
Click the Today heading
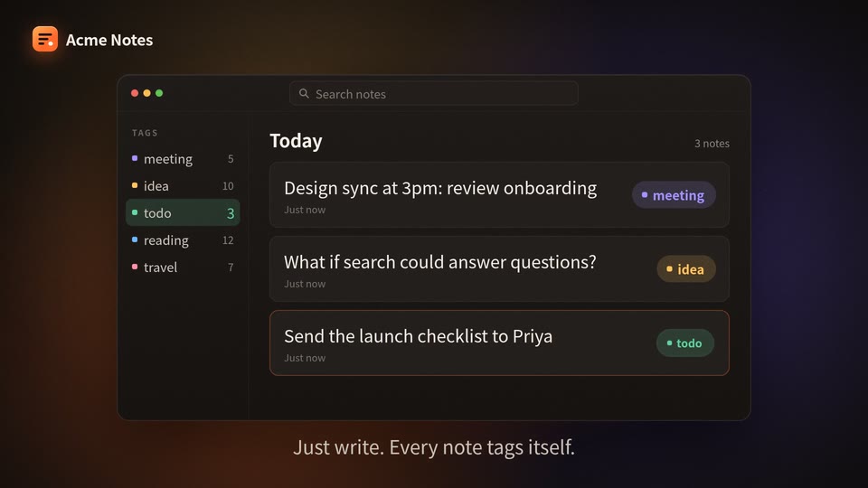pos(296,141)
